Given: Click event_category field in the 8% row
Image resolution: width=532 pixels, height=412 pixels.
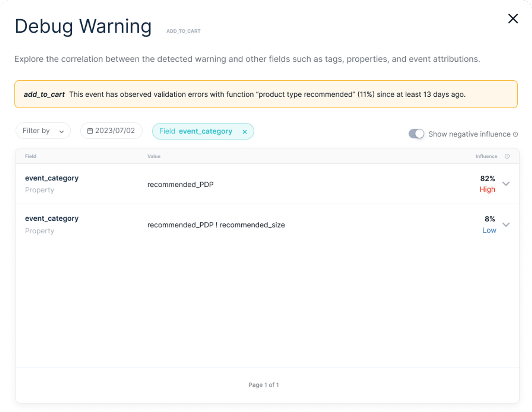Looking at the screenshot, I should 52,218.
